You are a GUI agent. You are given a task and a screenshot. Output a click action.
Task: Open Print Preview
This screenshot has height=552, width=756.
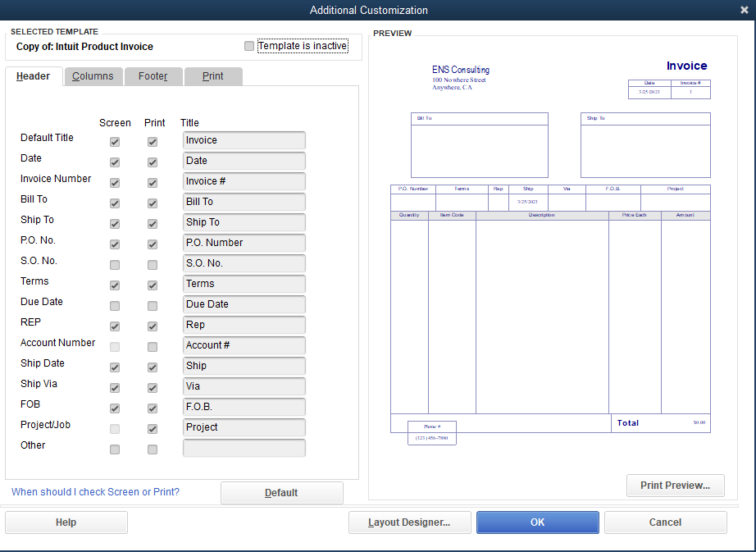[675, 486]
